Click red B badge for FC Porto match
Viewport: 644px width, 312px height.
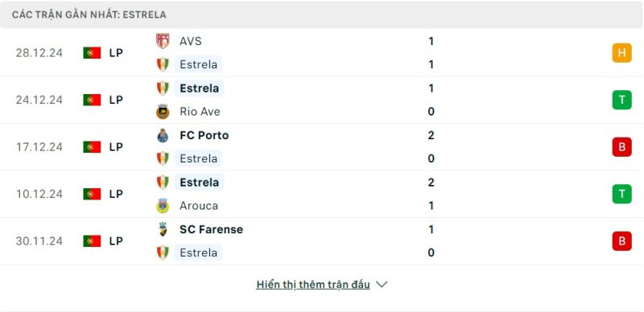[621, 147]
